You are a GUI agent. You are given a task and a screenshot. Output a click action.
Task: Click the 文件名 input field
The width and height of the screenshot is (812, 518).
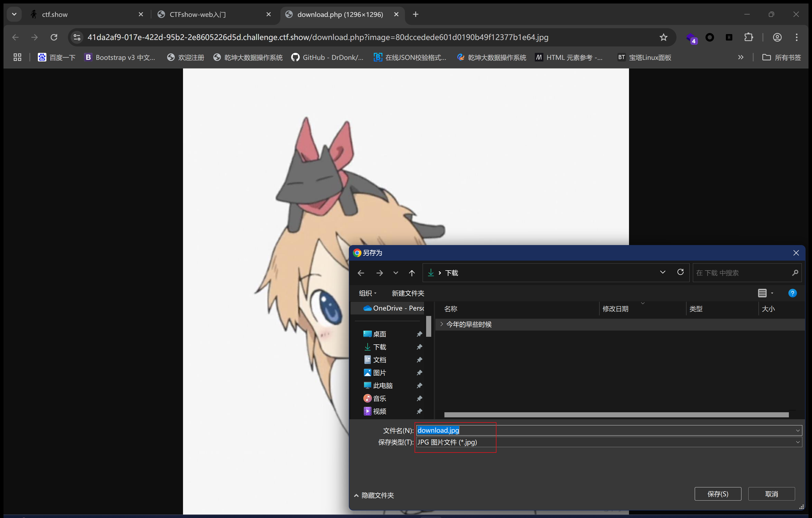tap(607, 430)
